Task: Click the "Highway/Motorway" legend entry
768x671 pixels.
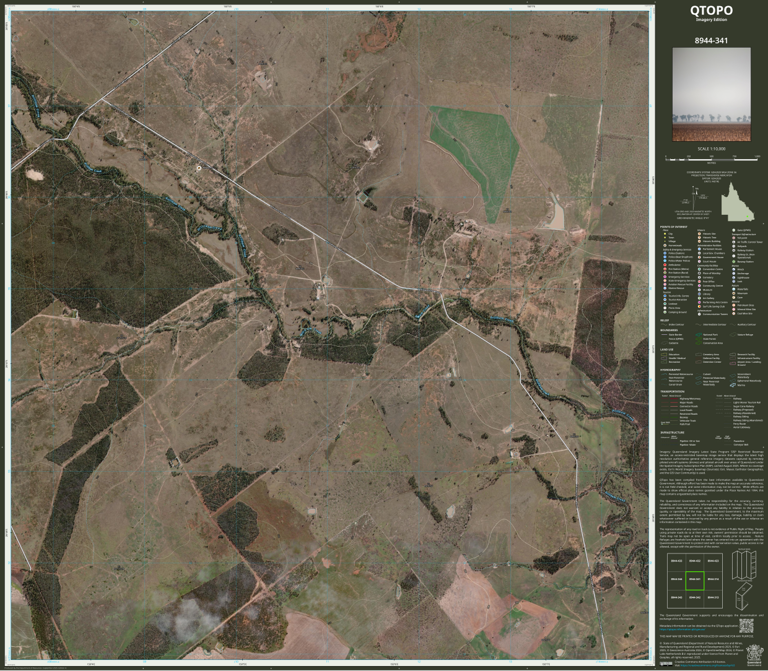Action: [x=690, y=399]
